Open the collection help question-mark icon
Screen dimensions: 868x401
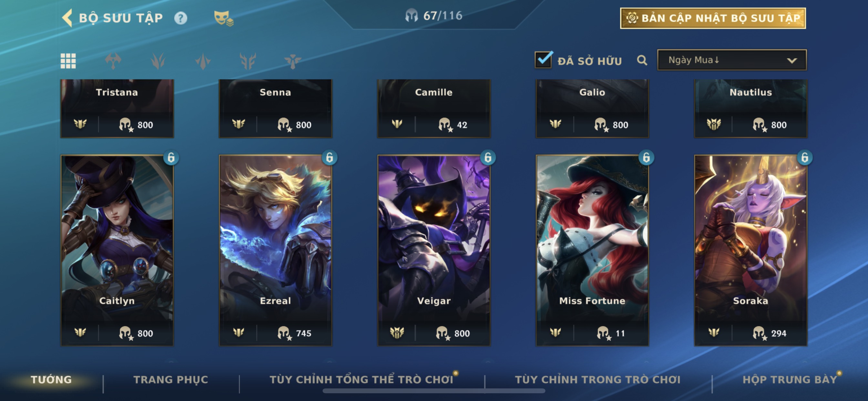(x=181, y=18)
